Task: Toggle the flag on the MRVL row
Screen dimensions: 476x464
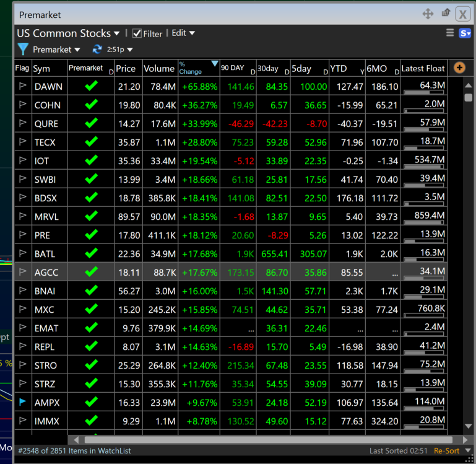Action: tap(23, 216)
